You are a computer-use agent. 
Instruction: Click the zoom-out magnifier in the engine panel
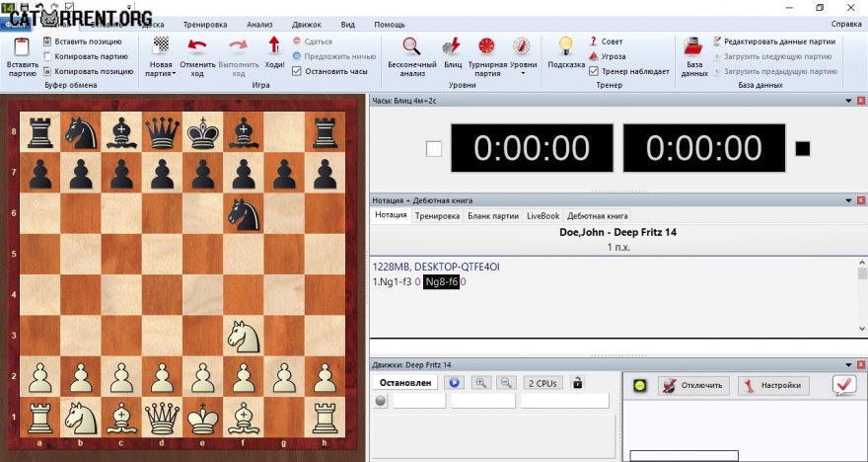pos(506,383)
